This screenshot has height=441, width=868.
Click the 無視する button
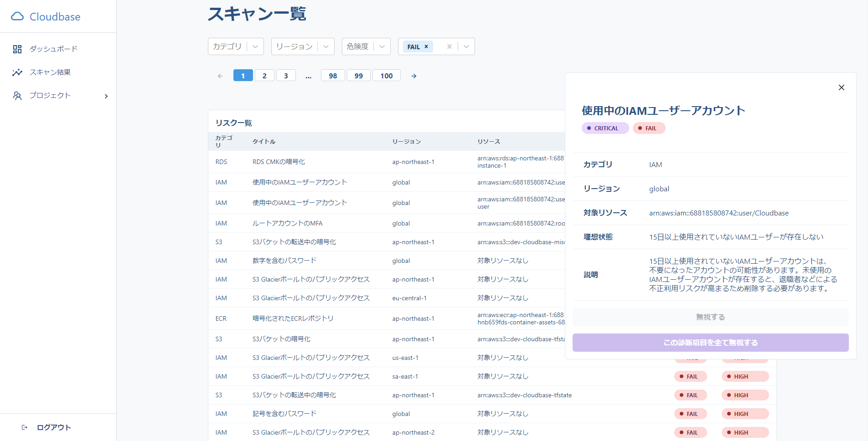710,317
